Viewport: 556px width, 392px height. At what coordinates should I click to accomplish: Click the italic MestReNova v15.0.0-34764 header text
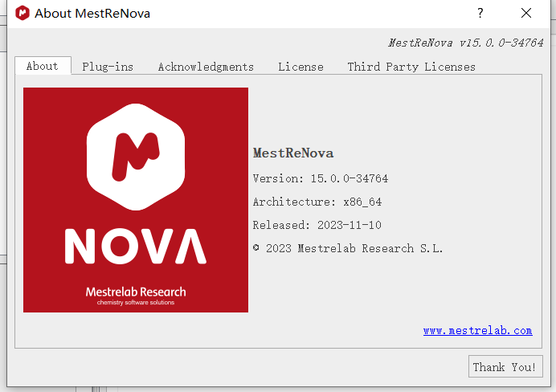(465, 43)
